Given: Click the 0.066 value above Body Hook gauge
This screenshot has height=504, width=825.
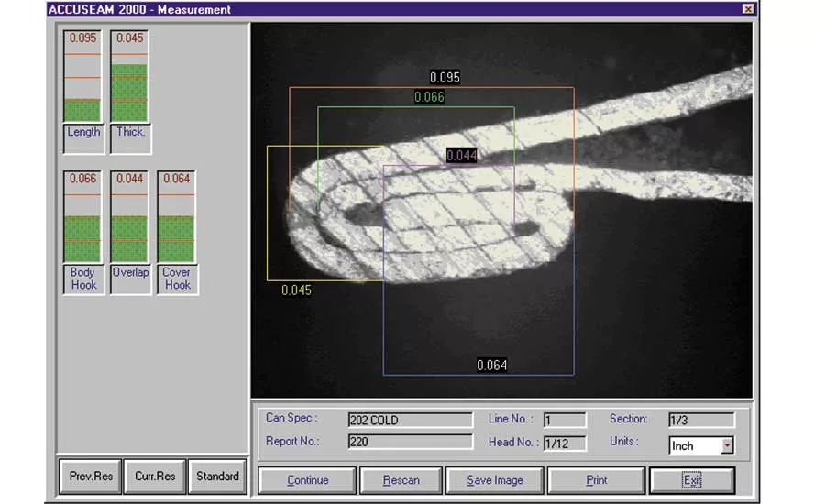Looking at the screenshot, I should coord(82,179).
